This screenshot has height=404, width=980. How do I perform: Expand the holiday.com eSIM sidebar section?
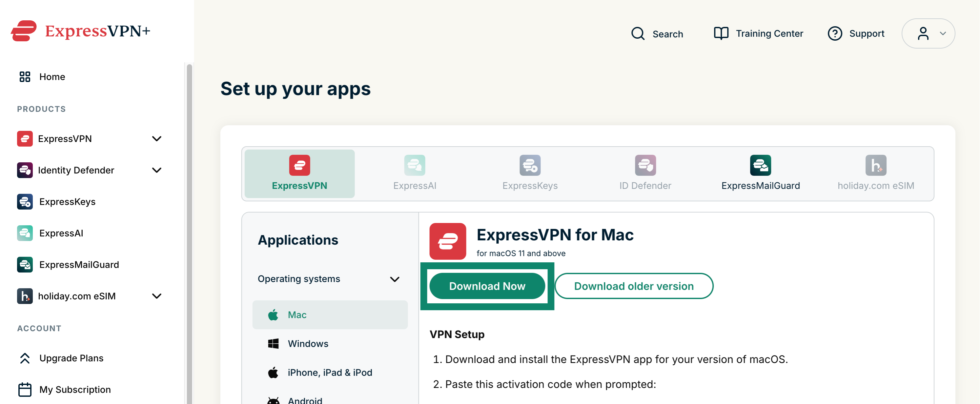pyautogui.click(x=157, y=296)
